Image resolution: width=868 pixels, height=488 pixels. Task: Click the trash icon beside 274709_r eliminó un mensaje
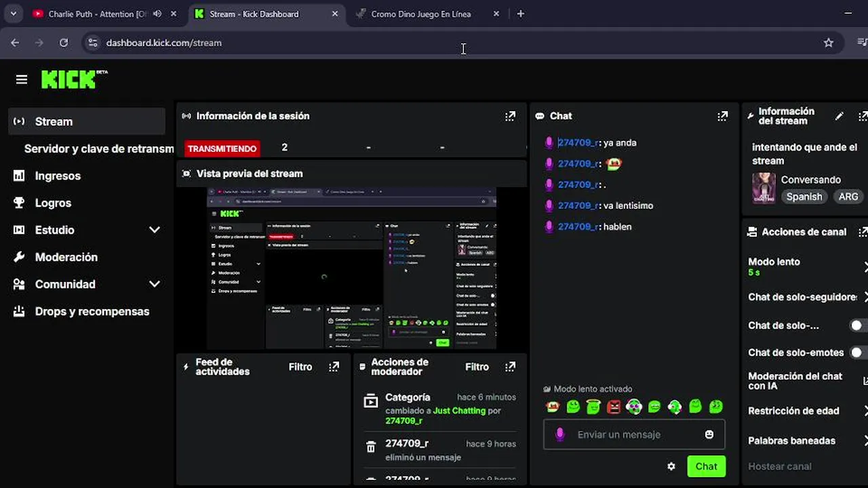[x=370, y=447]
